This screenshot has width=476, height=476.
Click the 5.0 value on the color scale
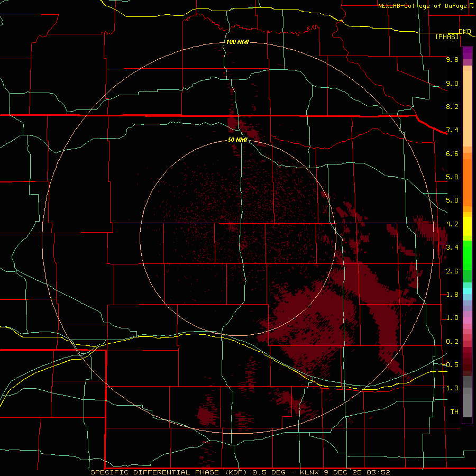click(452, 200)
